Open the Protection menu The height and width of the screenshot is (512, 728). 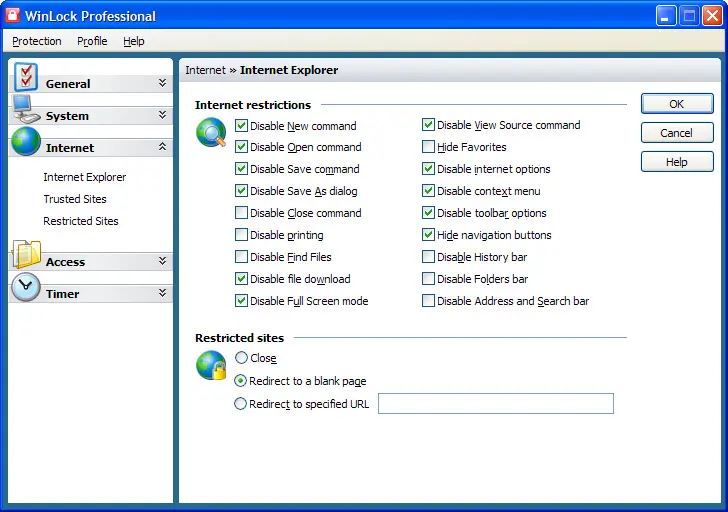click(37, 41)
